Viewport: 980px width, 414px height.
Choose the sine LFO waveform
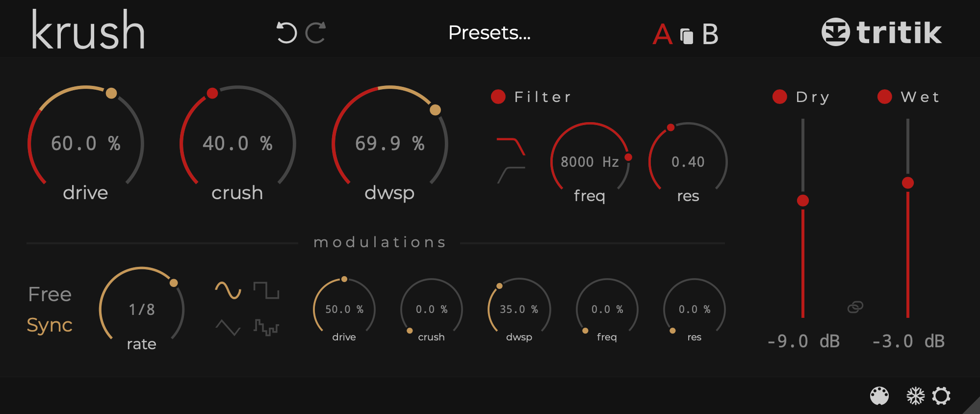(x=228, y=290)
